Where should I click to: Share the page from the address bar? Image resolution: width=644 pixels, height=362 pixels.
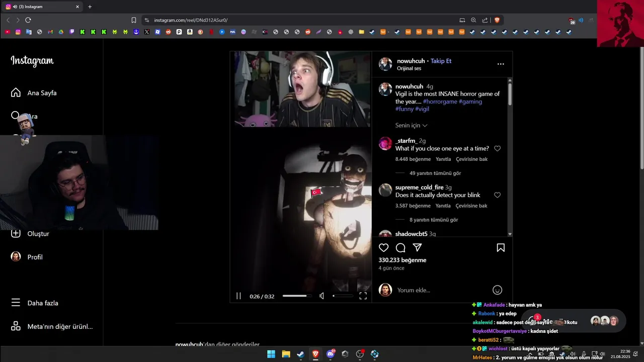[485, 20]
